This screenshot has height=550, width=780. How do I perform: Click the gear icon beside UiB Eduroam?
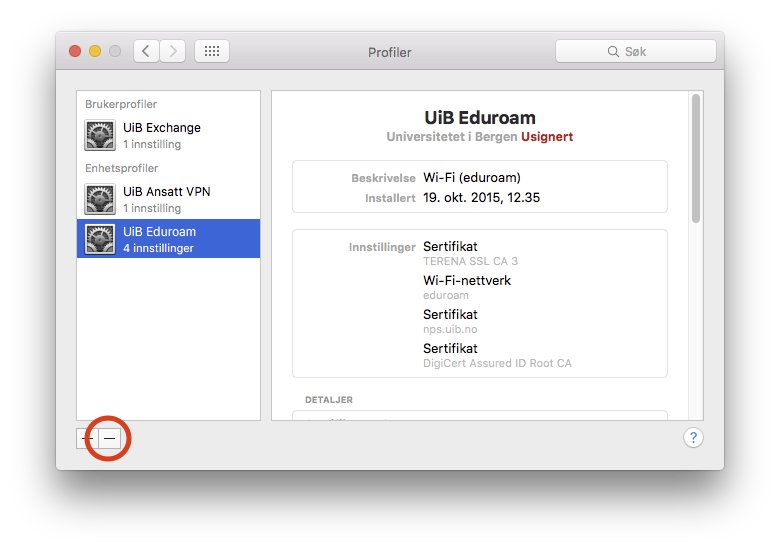[x=100, y=239]
